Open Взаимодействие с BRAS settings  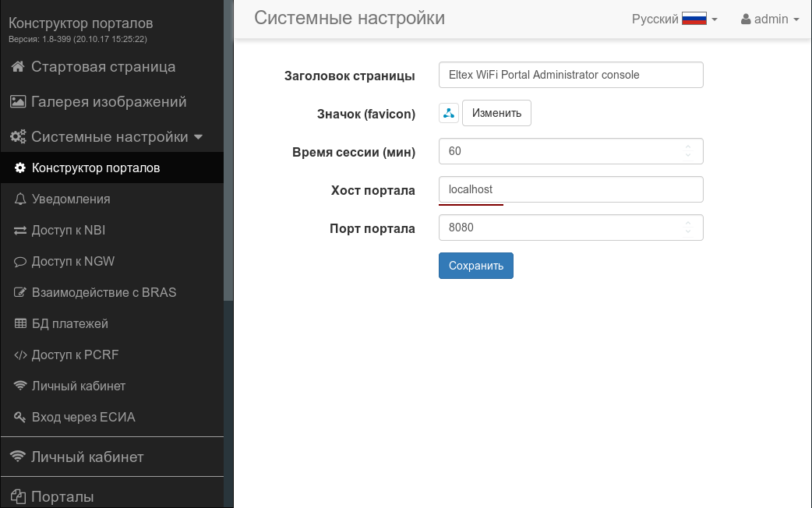point(104,293)
